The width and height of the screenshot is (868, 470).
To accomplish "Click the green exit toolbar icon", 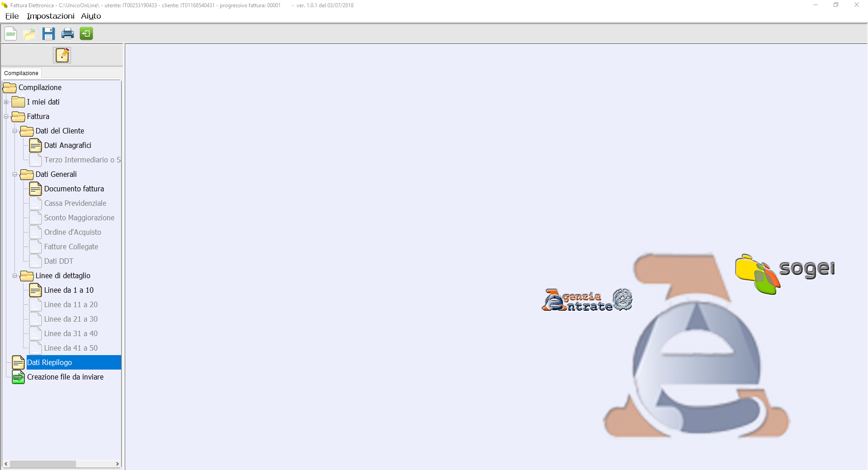I will [x=86, y=34].
